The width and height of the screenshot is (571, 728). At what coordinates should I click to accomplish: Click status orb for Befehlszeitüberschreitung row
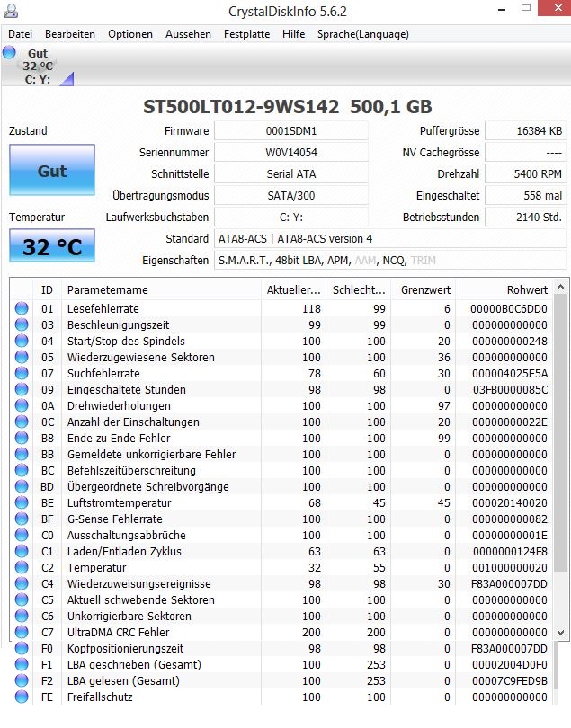(x=22, y=470)
